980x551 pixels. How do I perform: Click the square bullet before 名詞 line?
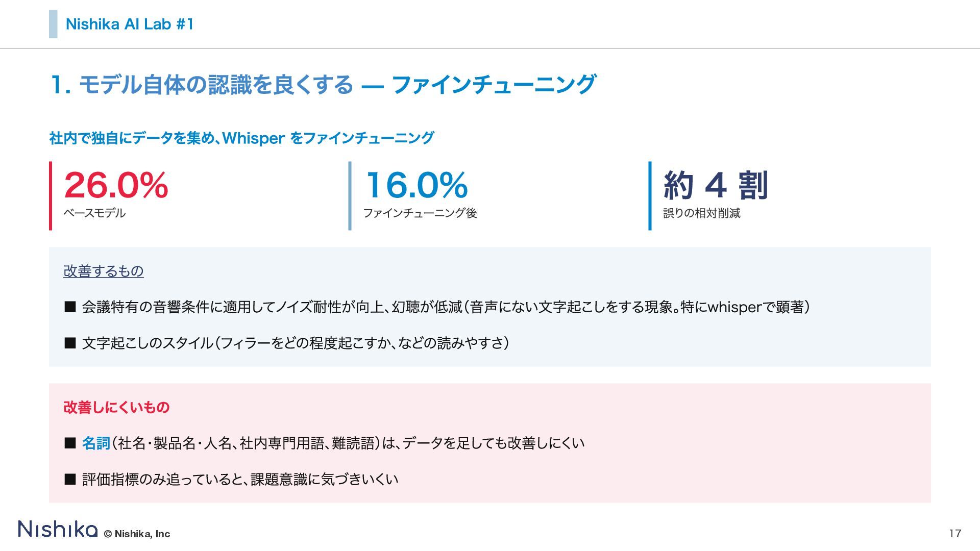pos(70,443)
